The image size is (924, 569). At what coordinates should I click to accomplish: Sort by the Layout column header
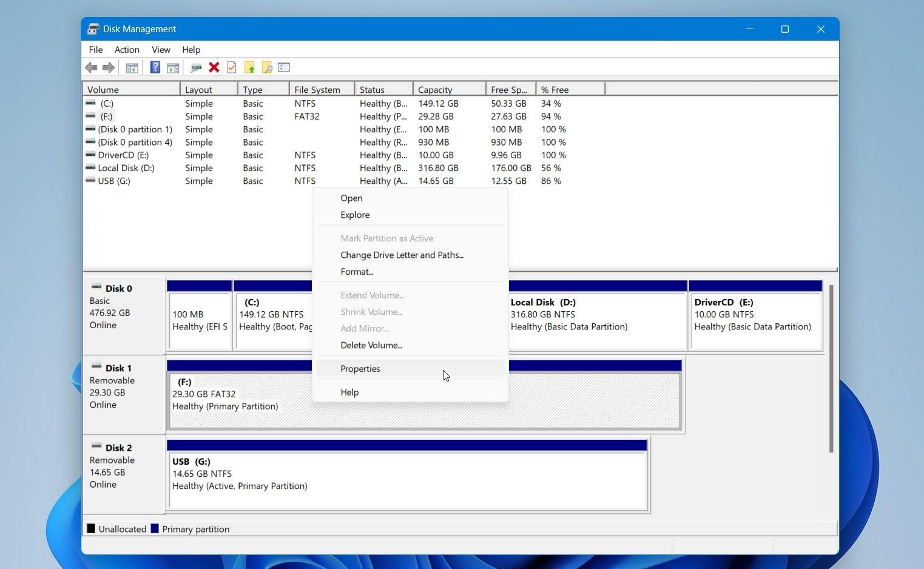point(209,89)
